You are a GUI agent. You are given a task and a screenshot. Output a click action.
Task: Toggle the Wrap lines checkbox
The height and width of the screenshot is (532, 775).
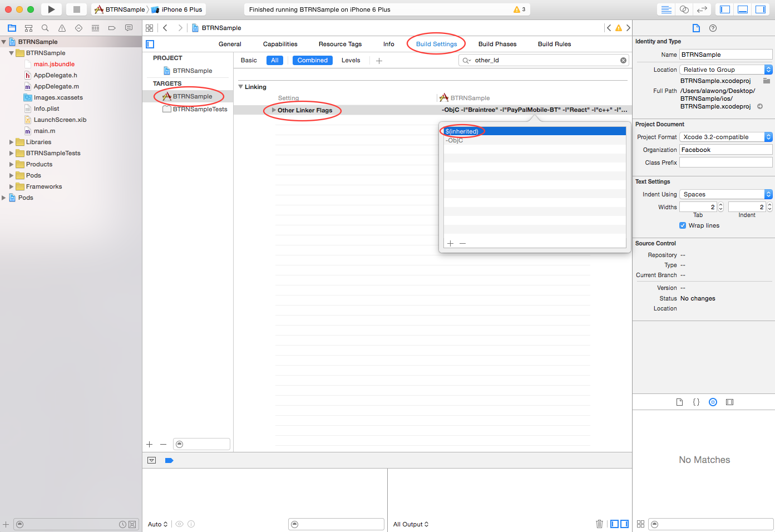click(x=683, y=225)
